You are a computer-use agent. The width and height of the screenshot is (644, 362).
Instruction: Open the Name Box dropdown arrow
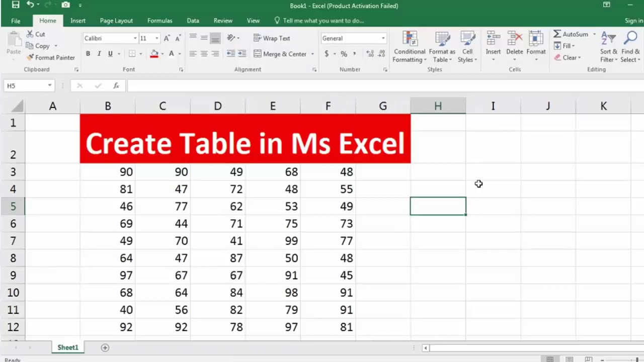tap(49, 85)
